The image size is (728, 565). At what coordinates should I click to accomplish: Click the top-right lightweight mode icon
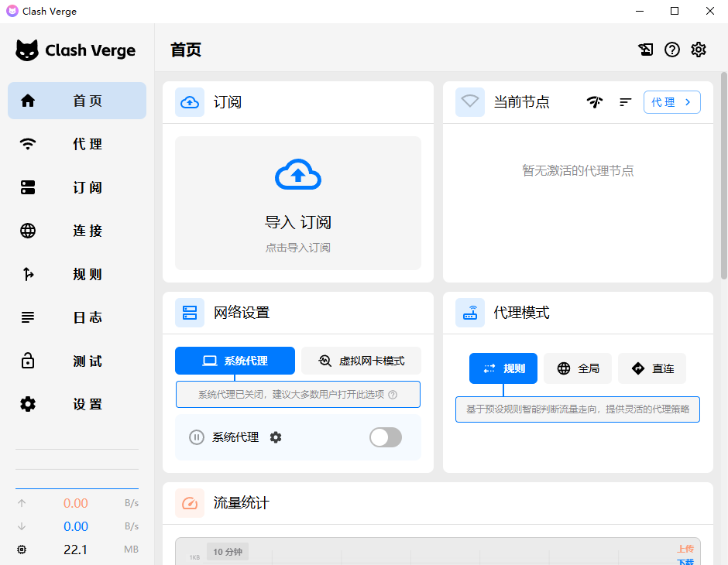pyautogui.click(x=646, y=50)
